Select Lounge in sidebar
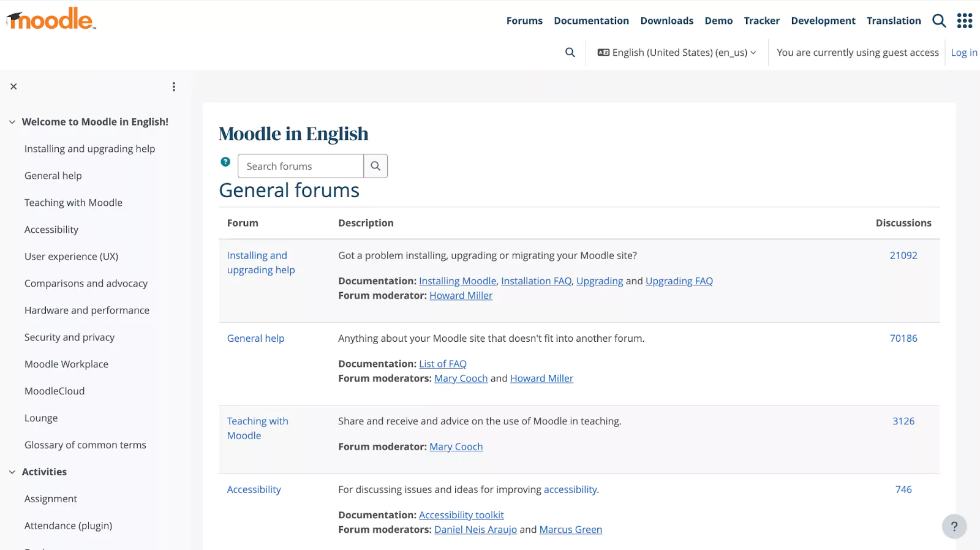Viewport: 980px width, 550px height. click(41, 418)
